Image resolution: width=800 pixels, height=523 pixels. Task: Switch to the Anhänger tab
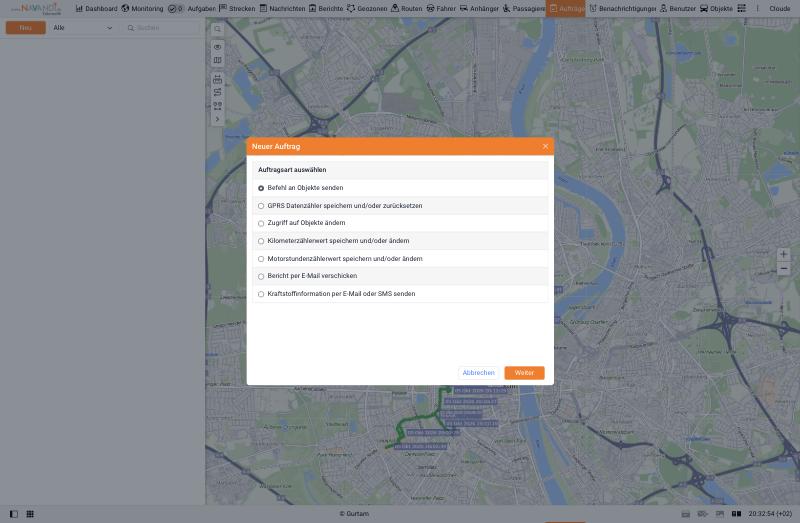click(x=479, y=9)
